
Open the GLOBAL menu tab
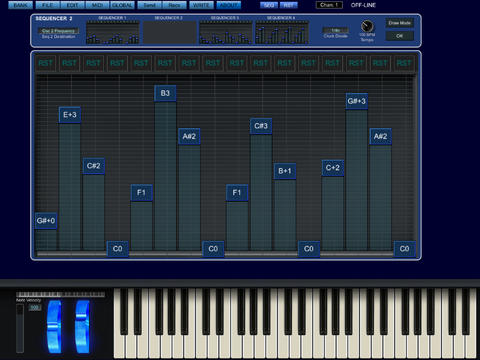click(x=122, y=5)
